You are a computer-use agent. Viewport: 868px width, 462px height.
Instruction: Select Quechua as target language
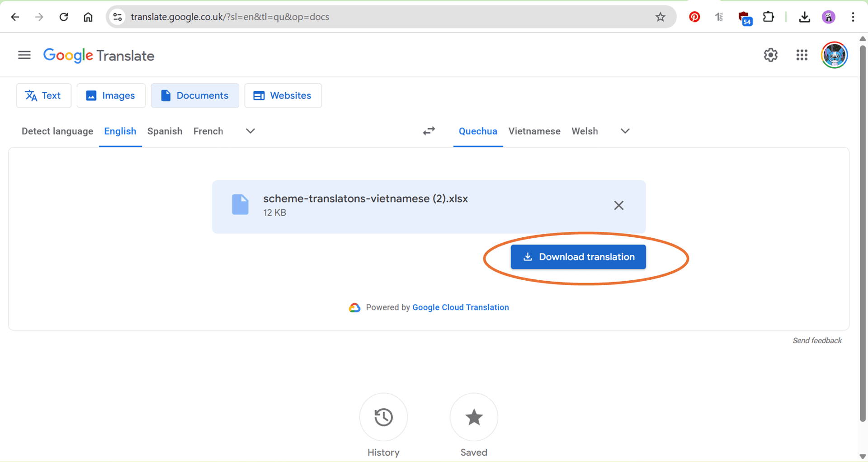click(x=478, y=131)
